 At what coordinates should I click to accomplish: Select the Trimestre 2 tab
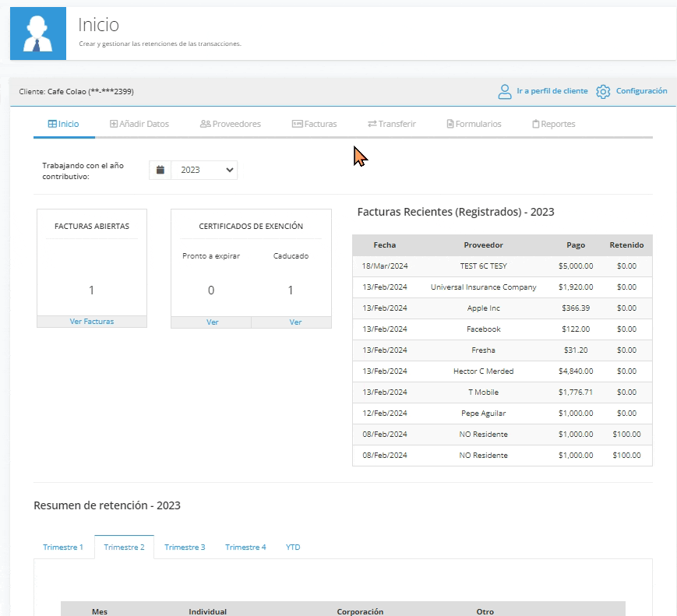pos(125,547)
